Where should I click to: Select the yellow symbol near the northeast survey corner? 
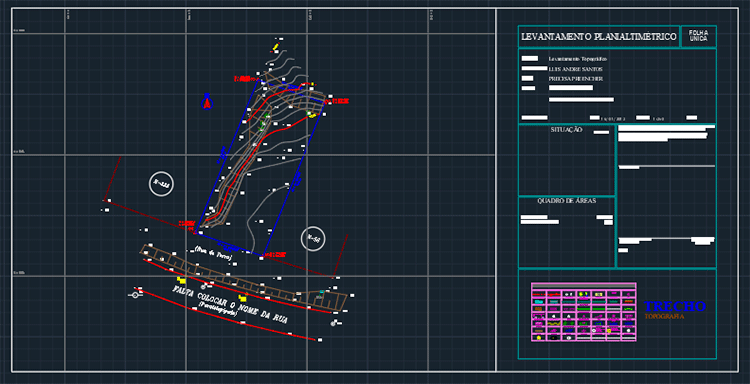(312, 115)
